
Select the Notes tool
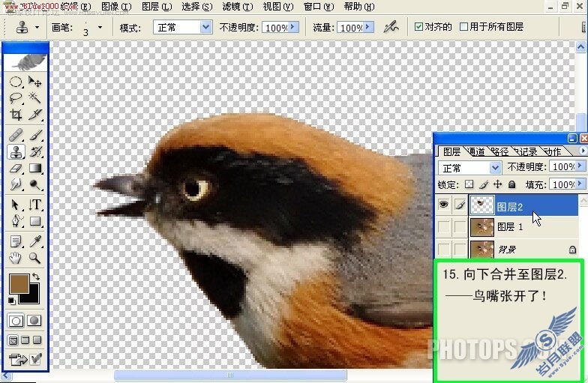16,241
